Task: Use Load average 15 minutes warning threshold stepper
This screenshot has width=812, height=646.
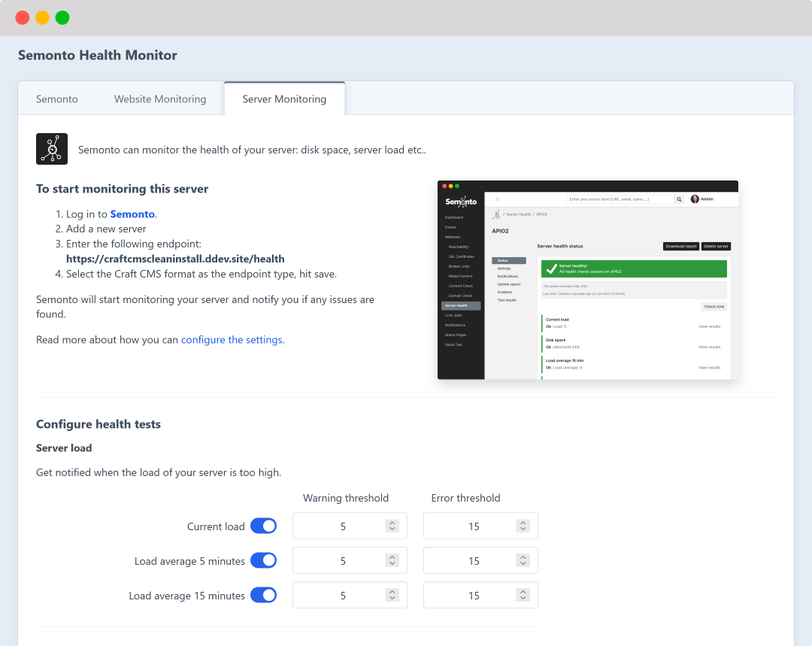Action: (x=392, y=595)
